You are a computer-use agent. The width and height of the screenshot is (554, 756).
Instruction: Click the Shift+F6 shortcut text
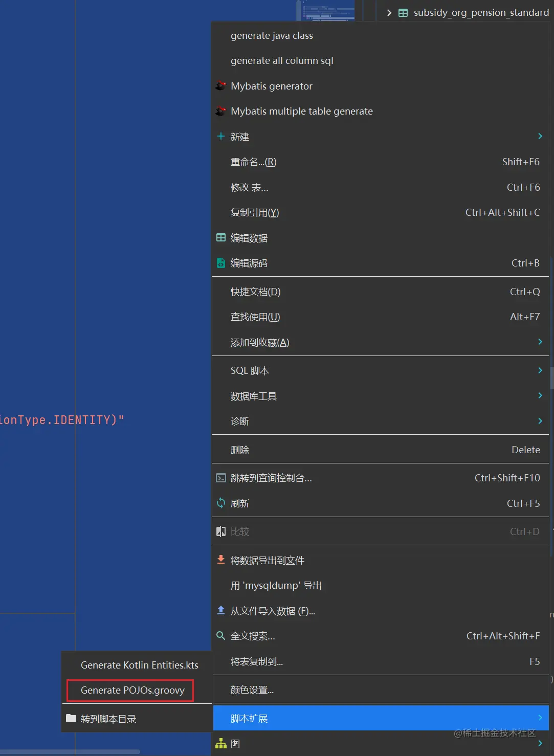(521, 162)
